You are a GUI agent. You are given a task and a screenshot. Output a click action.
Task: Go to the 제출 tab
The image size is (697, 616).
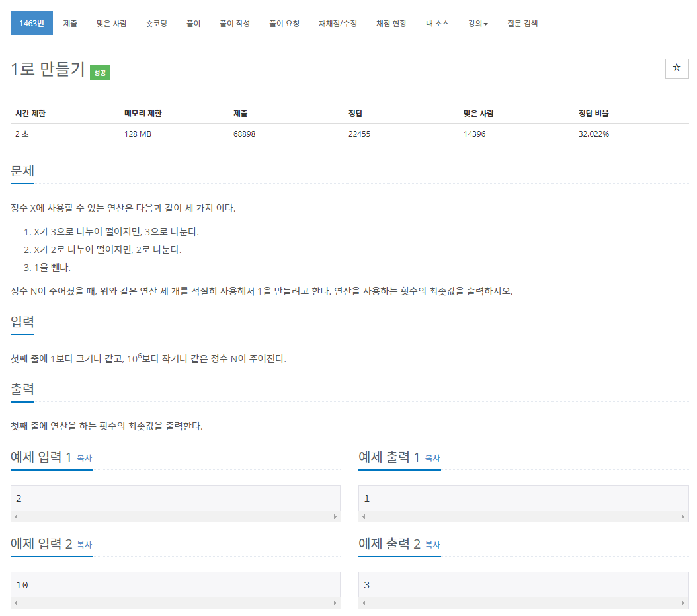pos(70,24)
